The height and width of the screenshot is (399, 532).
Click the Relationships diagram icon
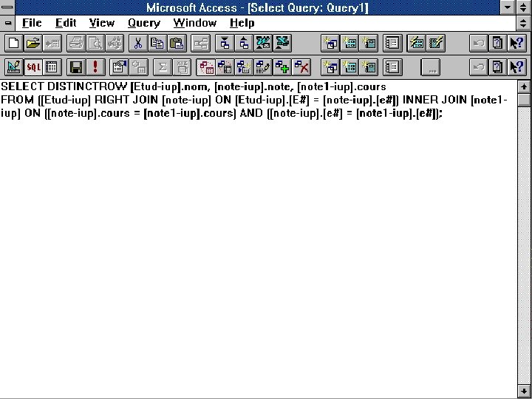click(x=200, y=43)
